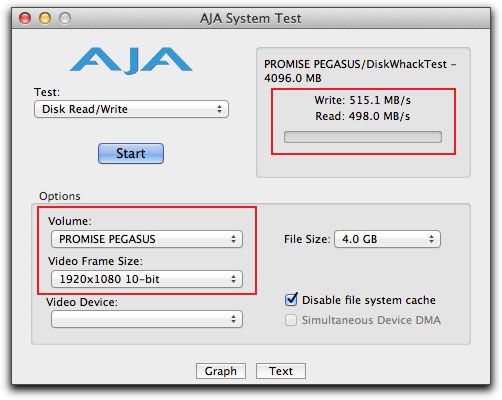Click the File Size dropdown arrows
The image size is (502, 400).
coord(431,239)
